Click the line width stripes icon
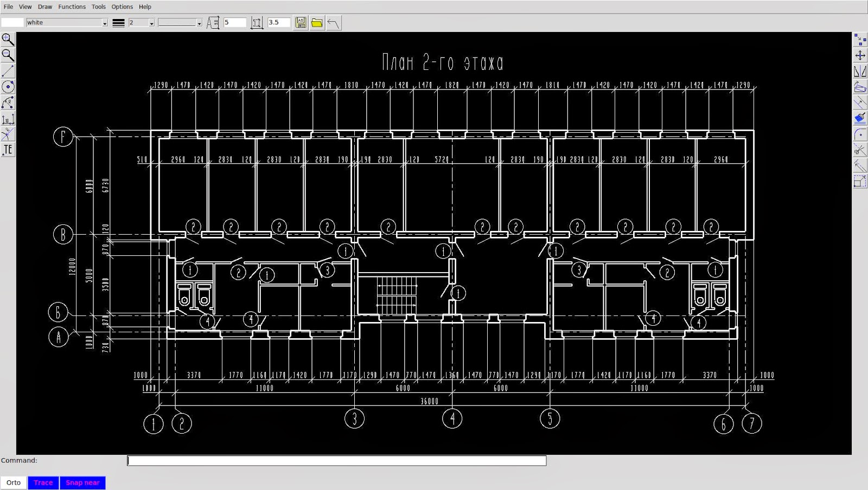 pyautogui.click(x=118, y=23)
